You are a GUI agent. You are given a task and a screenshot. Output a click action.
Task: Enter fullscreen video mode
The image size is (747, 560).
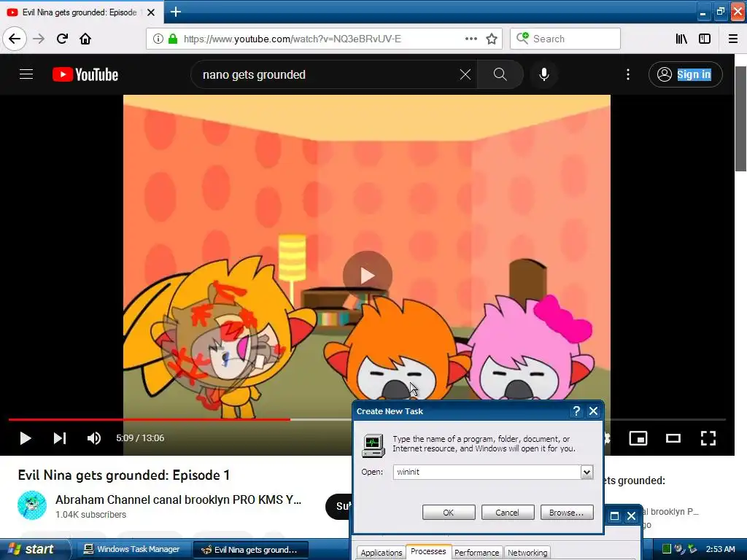tap(708, 438)
